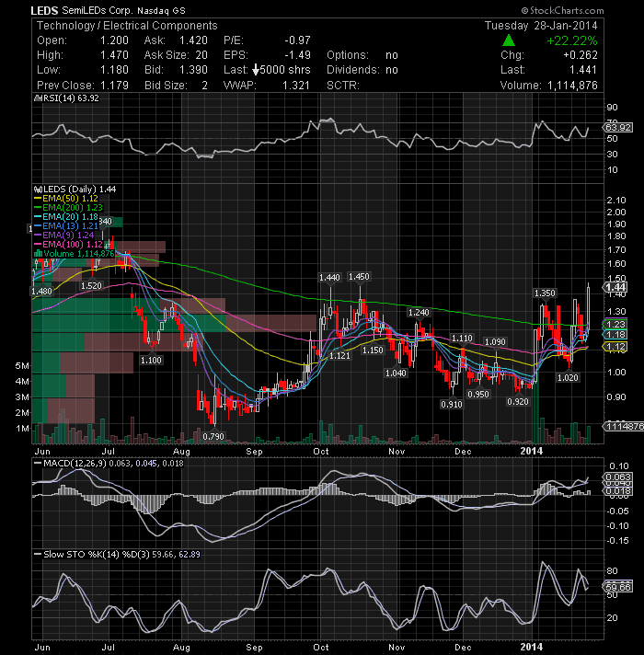644x655 pixels.
Task: Click the 1.240 November high label
Action: tap(419, 313)
